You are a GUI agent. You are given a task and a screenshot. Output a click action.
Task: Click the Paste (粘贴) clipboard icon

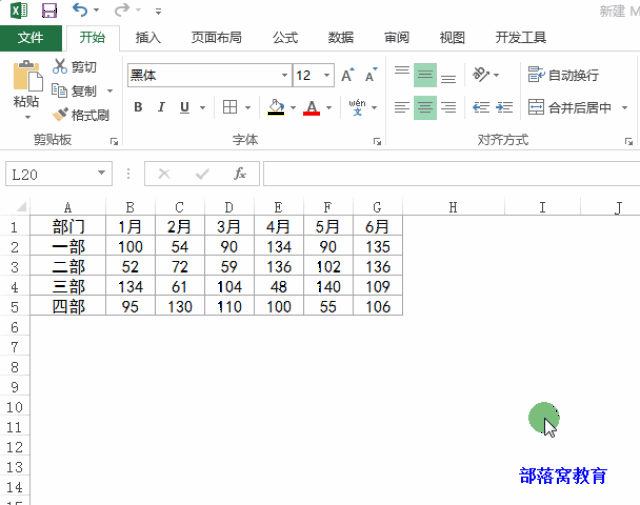coord(27,77)
